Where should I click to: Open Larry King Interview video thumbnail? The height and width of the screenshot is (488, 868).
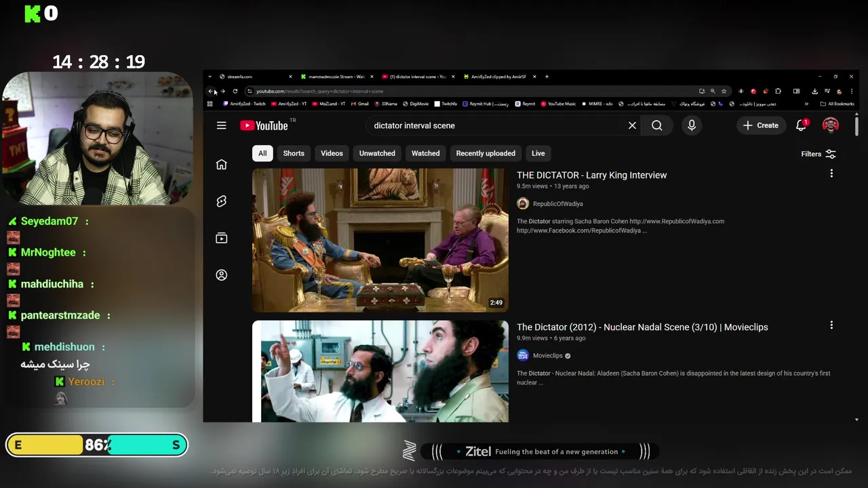(380, 240)
